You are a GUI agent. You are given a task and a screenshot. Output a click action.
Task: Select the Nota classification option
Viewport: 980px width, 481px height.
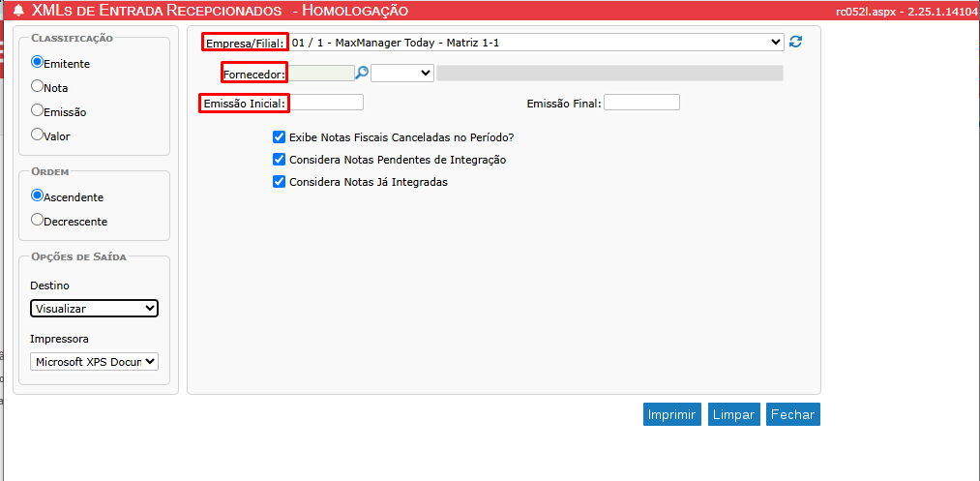(x=38, y=86)
